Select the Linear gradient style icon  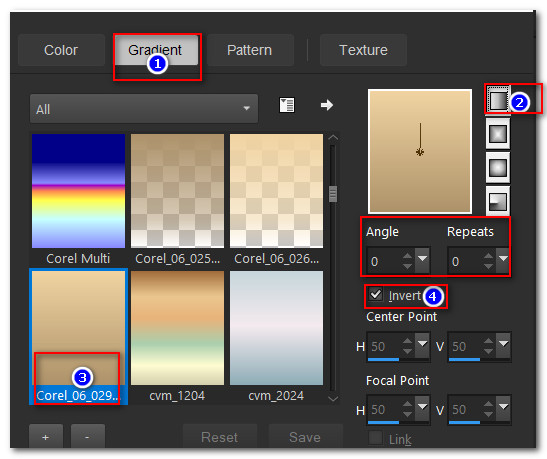(498, 100)
